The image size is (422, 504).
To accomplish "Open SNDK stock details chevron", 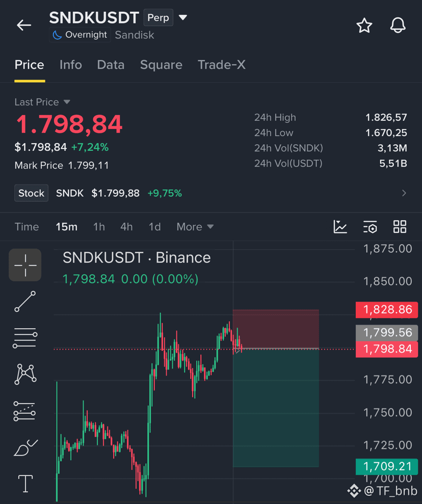I will pos(404,193).
